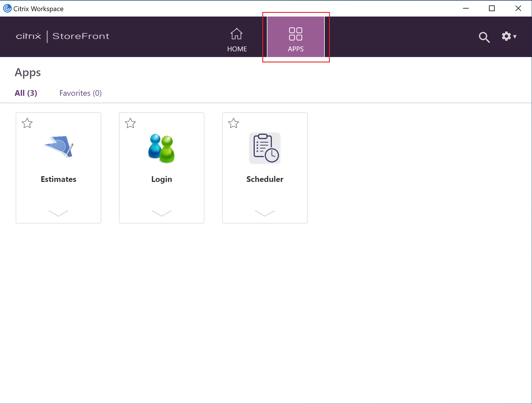The image size is (532, 404).
Task: Favorite the Estimates app with the star
Action: pos(27,123)
